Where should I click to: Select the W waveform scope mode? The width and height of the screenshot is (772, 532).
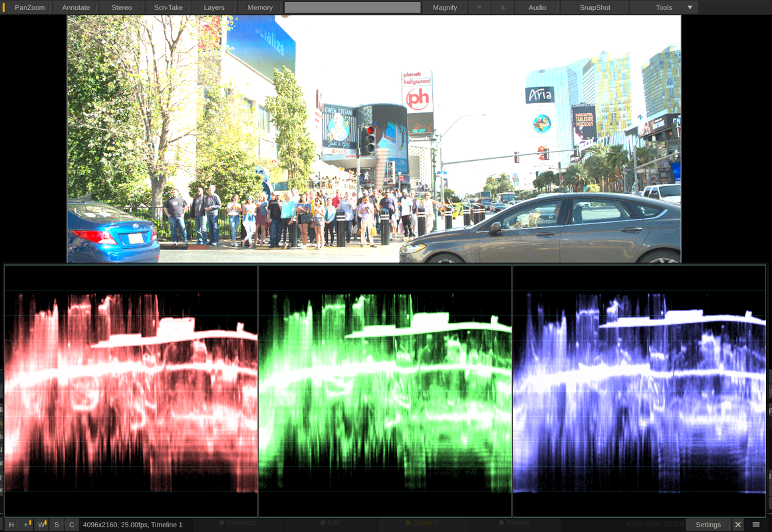point(42,525)
